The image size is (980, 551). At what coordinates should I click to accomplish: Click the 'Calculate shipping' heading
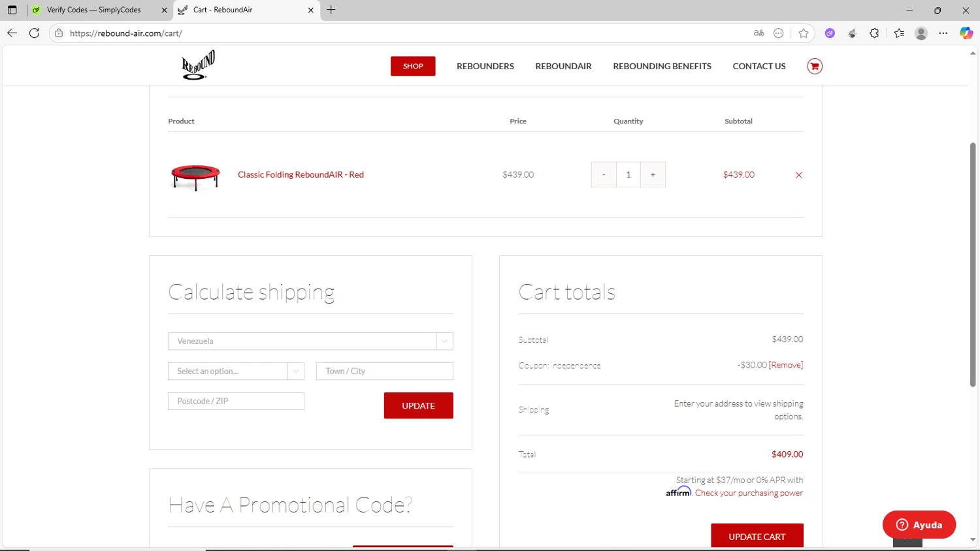pos(252,292)
